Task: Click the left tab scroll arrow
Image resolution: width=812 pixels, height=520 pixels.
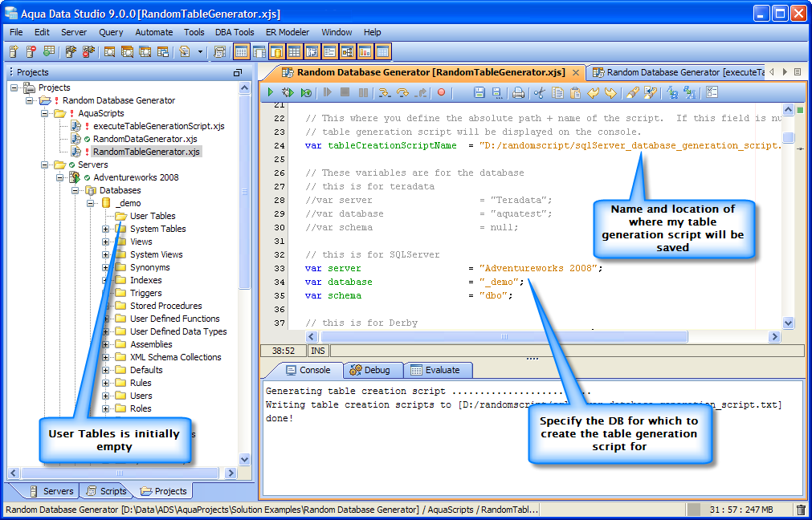Action: pyautogui.click(x=773, y=72)
